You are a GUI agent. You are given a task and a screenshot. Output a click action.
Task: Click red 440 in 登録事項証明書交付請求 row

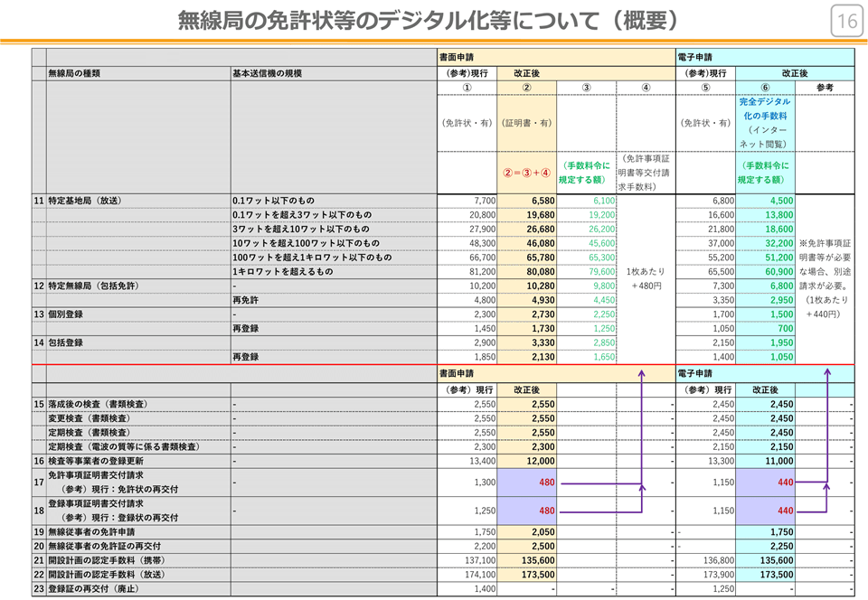point(786,511)
